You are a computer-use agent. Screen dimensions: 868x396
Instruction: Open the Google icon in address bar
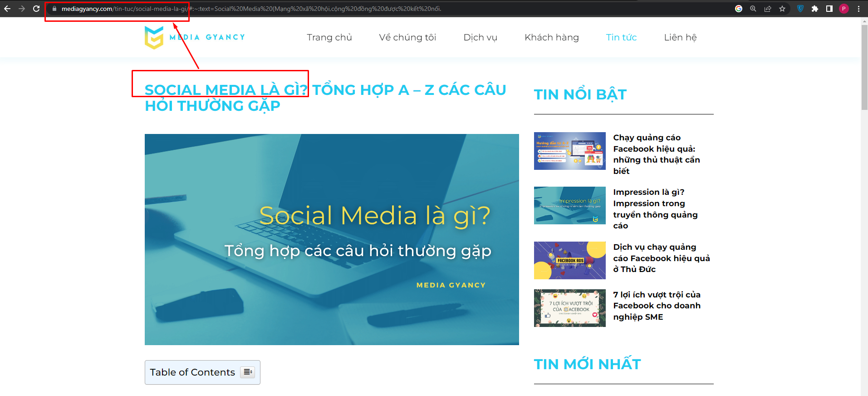point(739,9)
